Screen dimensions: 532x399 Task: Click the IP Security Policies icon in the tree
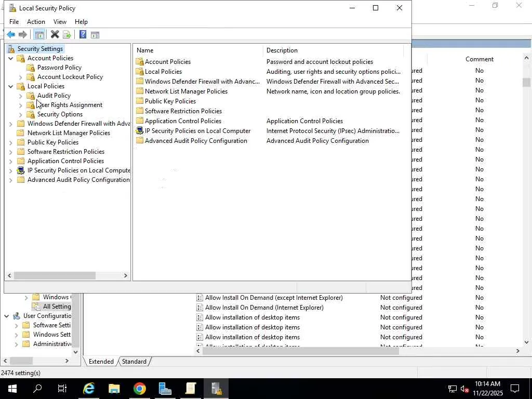click(x=21, y=170)
